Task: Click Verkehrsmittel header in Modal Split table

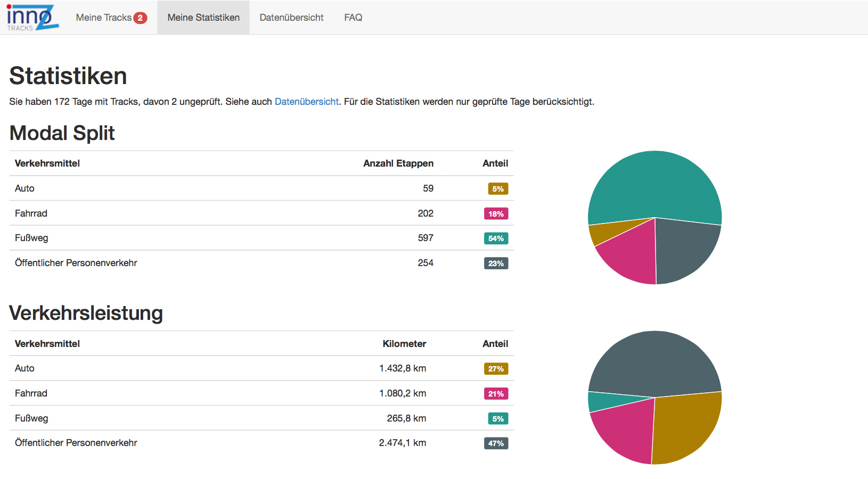Action: point(47,163)
